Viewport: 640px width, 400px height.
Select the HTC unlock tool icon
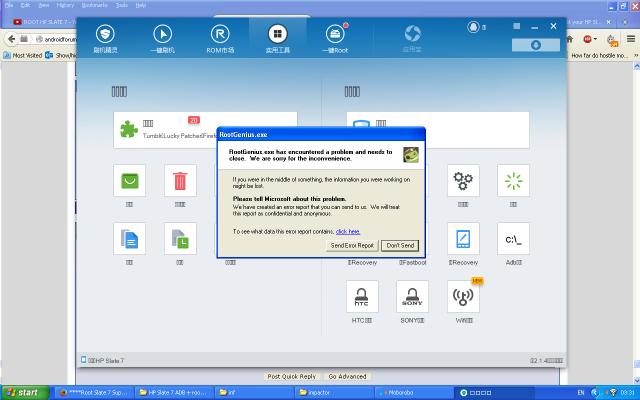tap(362, 297)
